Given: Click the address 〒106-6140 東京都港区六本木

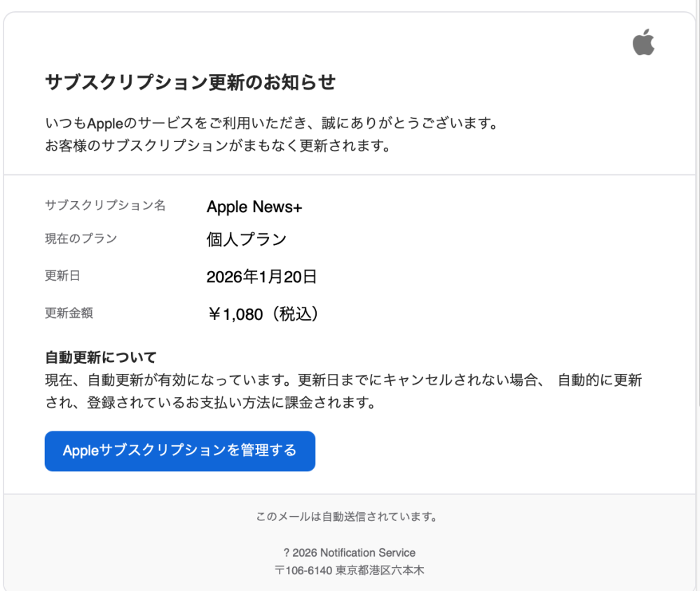Looking at the screenshot, I should click(x=349, y=570).
